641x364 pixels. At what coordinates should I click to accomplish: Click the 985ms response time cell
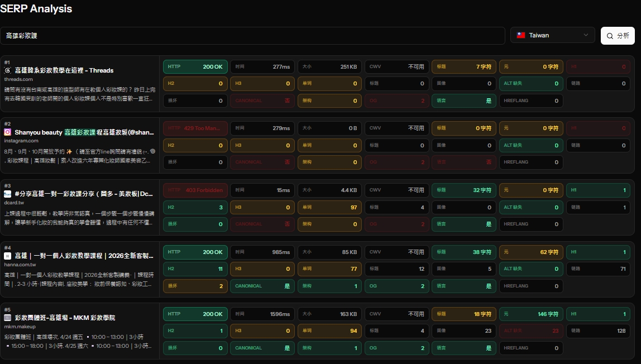tap(262, 252)
